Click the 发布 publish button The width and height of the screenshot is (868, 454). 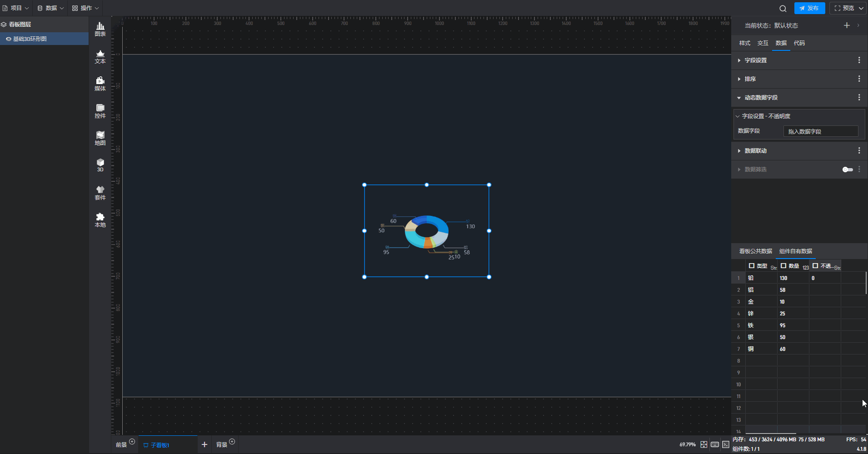click(809, 8)
